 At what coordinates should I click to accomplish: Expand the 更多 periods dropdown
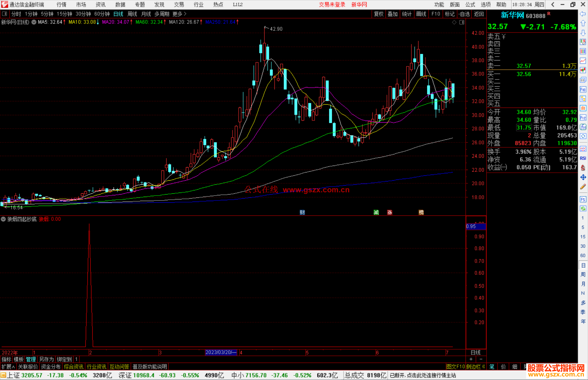point(179,14)
